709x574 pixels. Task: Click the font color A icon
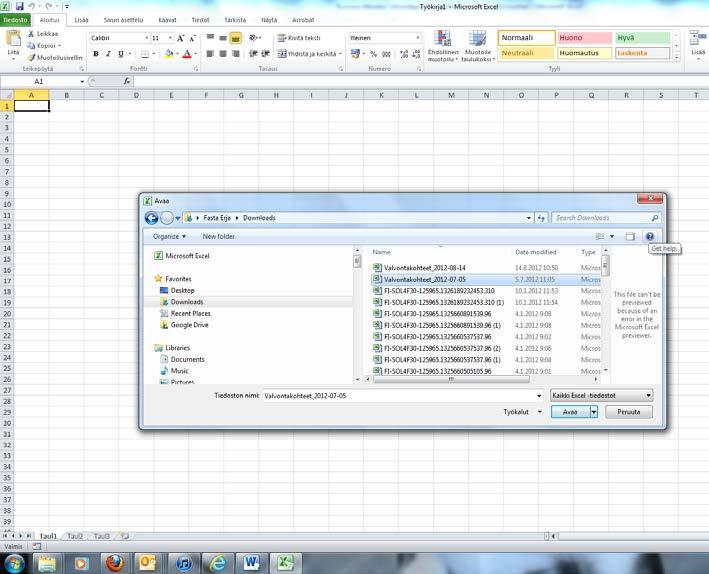(x=187, y=54)
